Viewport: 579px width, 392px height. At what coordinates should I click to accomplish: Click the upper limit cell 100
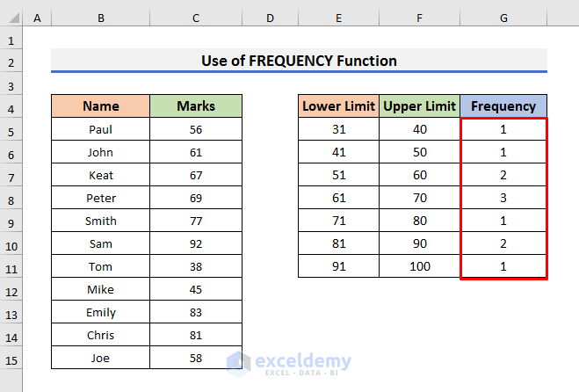coord(419,266)
